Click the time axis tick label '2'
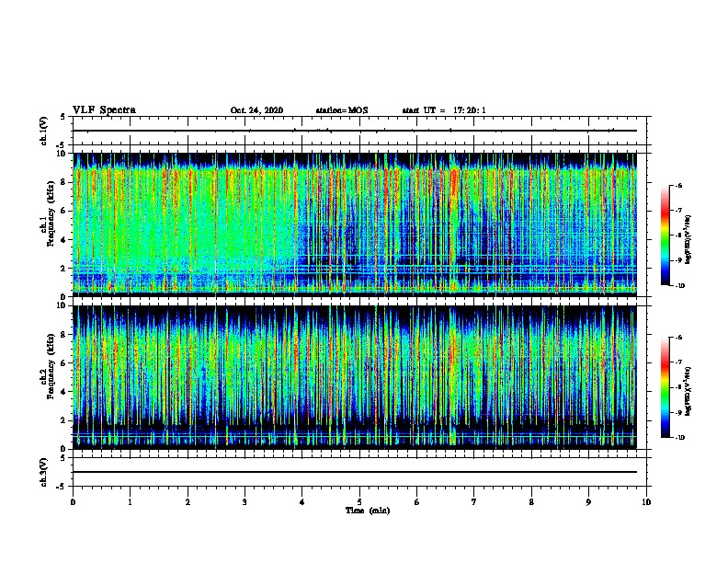This screenshot has width=728, height=563. tap(188, 501)
